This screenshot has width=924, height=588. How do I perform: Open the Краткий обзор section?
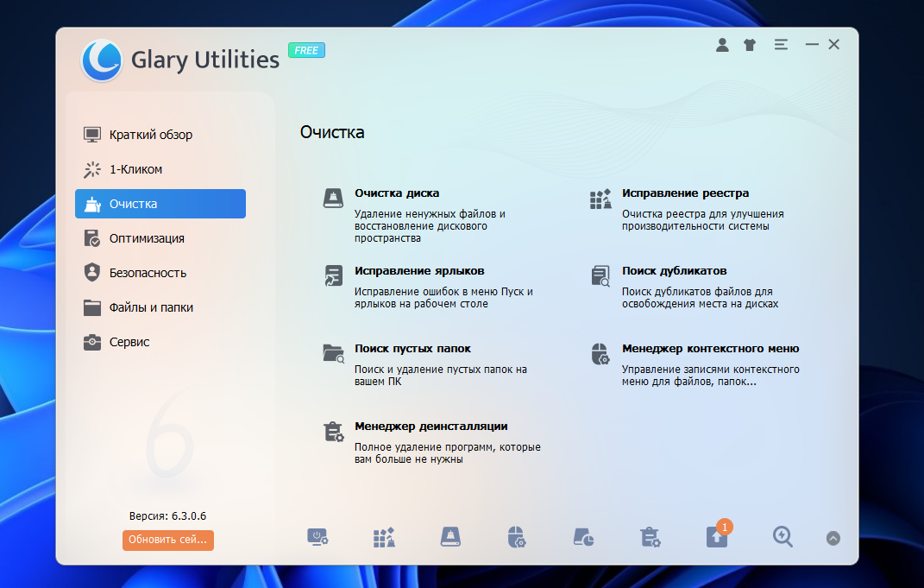(x=160, y=135)
